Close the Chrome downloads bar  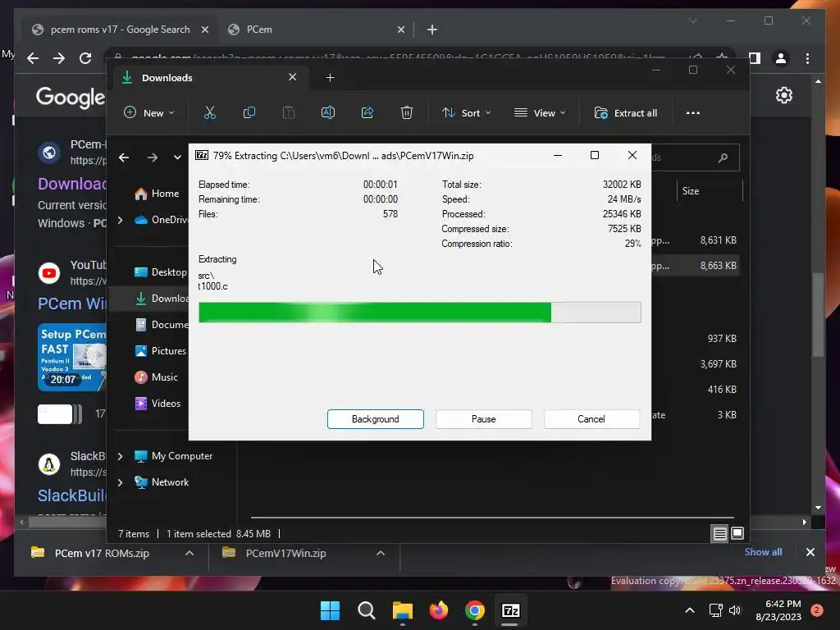(810, 552)
